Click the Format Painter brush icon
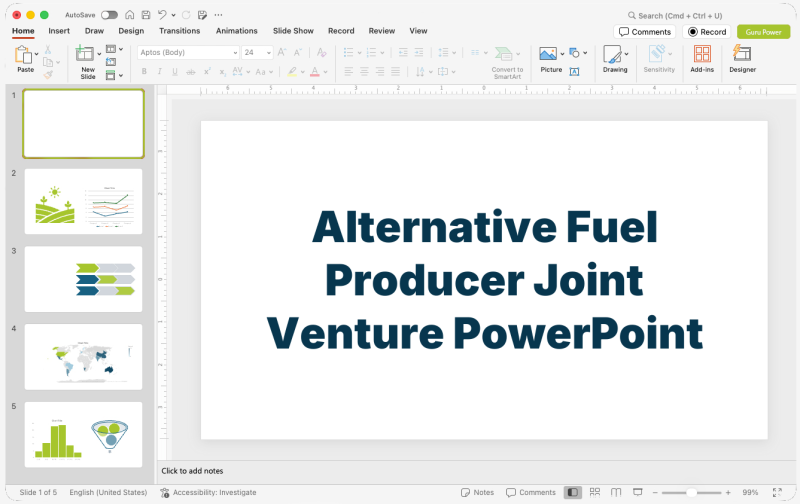This screenshot has width=800, height=504. click(48, 74)
